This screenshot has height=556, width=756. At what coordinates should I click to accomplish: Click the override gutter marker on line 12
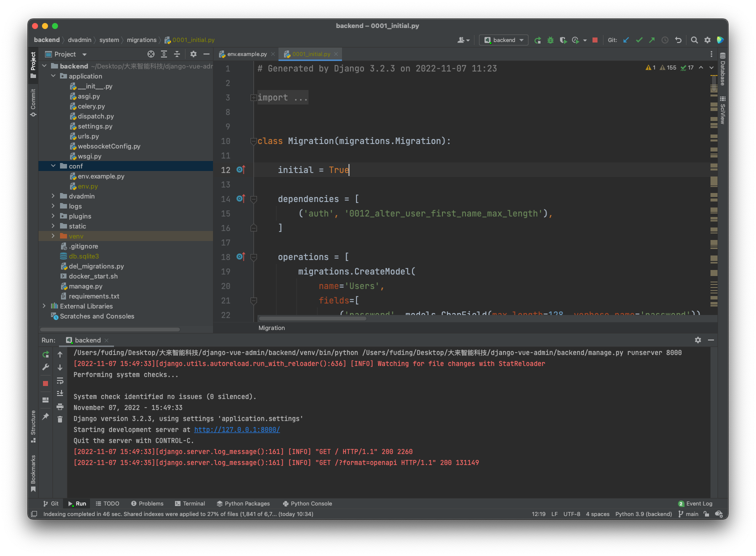pos(240,170)
